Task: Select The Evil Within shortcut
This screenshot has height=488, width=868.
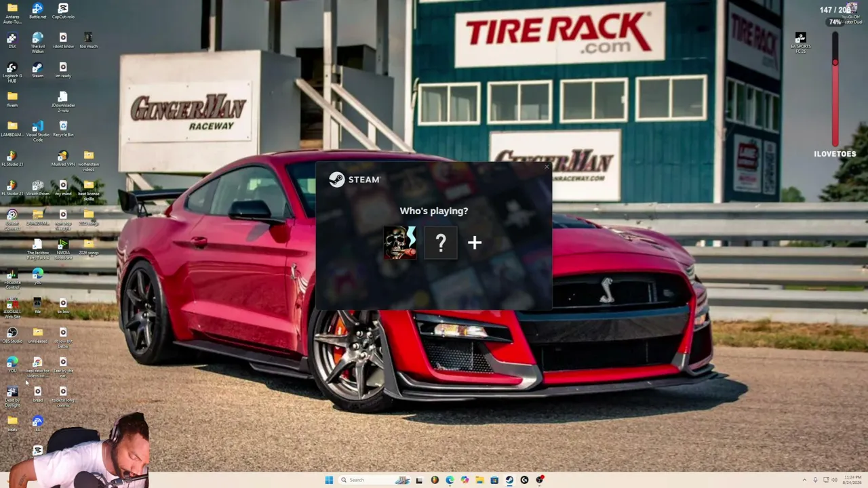Action: [37, 43]
